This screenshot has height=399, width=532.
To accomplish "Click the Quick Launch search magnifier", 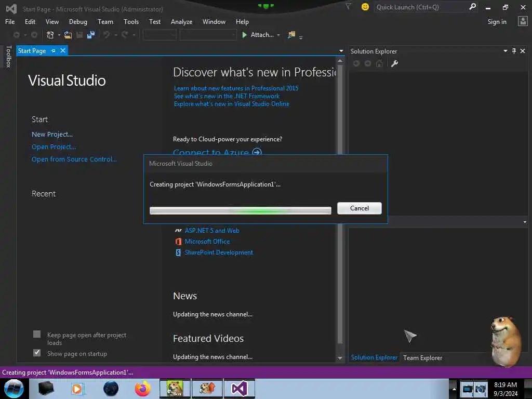I will [x=473, y=7].
